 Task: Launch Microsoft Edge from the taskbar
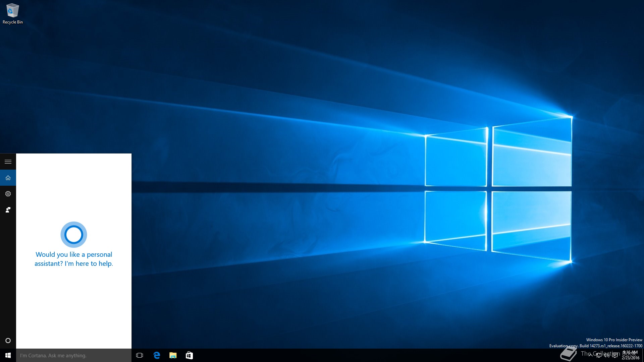(x=157, y=355)
